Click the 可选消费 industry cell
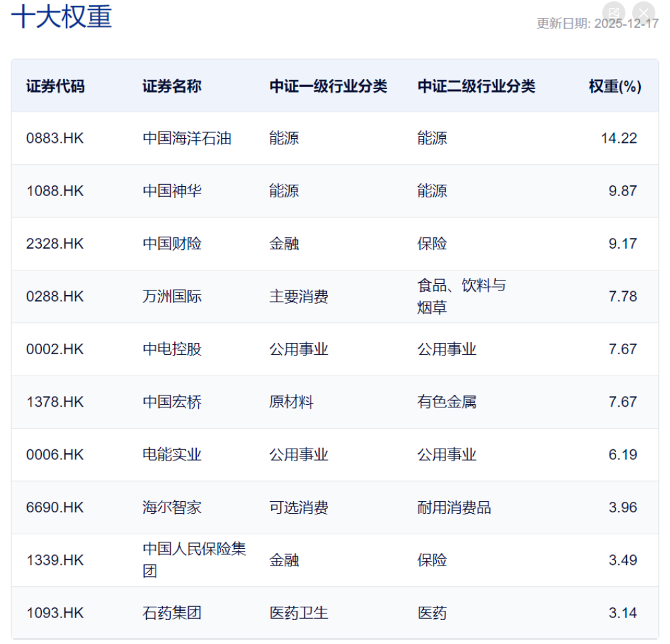 click(x=298, y=508)
